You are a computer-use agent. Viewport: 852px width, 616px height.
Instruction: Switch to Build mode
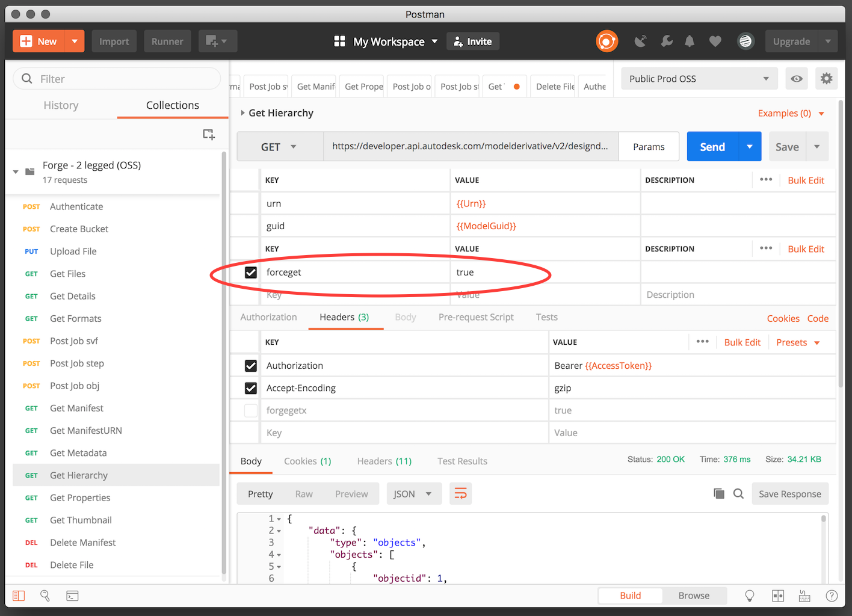coord(630,596)
